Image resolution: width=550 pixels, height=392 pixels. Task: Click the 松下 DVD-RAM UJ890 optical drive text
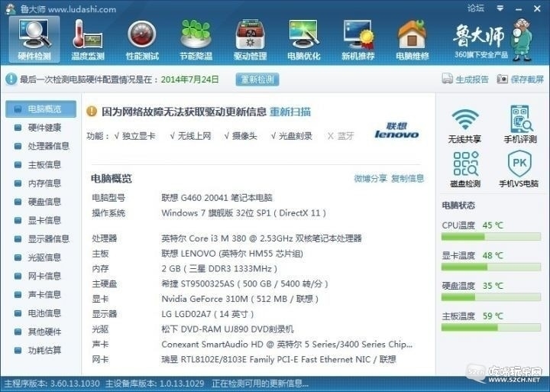pyautogui.click(x=228, y=329)
